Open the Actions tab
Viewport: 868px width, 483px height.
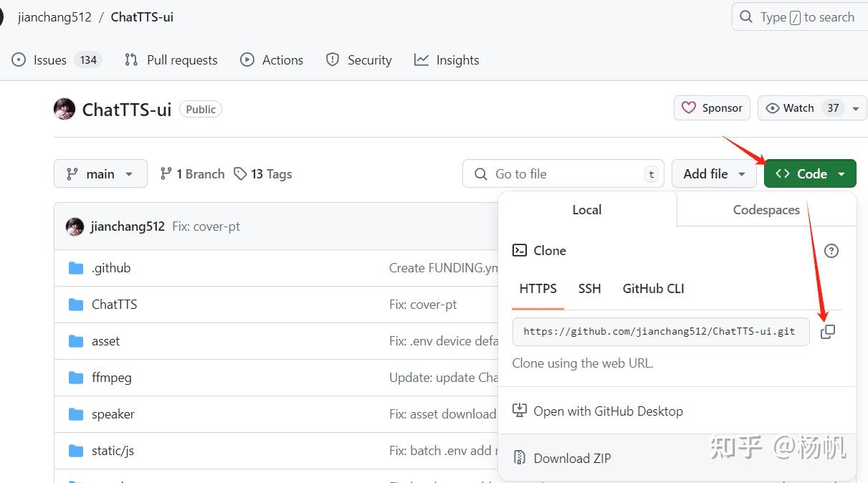272,60
